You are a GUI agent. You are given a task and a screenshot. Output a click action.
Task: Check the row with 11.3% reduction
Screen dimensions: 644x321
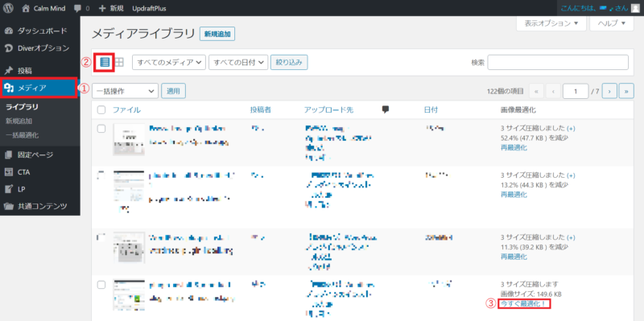pyautogui.click(x=101, y=237)
